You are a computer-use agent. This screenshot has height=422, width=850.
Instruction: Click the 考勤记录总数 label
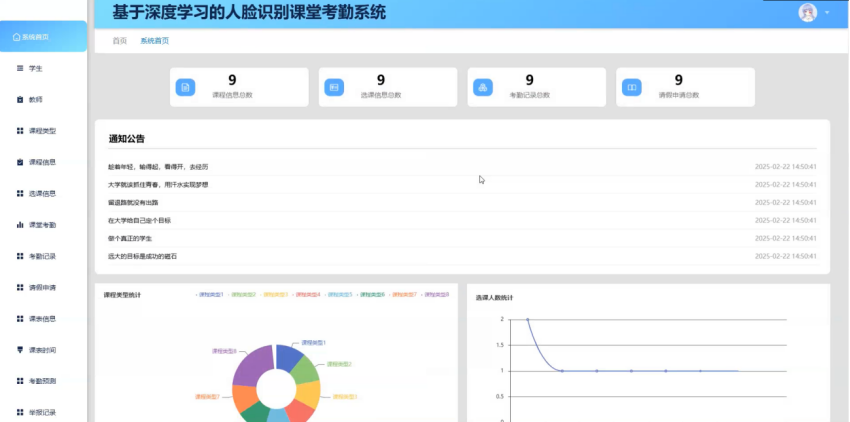pos(530,95)
